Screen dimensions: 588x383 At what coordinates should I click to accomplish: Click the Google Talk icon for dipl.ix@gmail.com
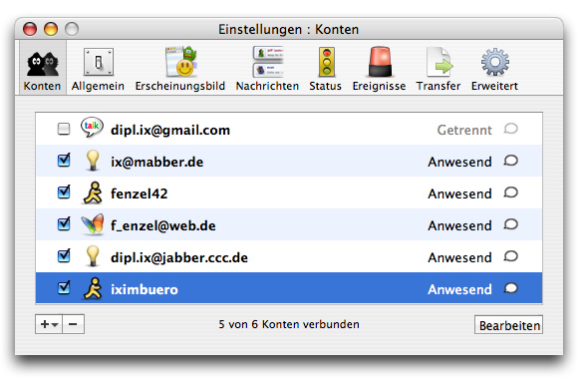[92, 128]
